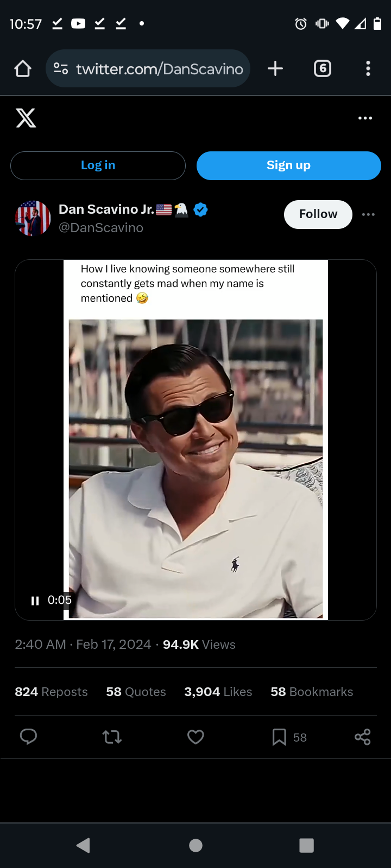Open a new browser tab with plus icon
391x868 pixels.
tap(275, 68)
